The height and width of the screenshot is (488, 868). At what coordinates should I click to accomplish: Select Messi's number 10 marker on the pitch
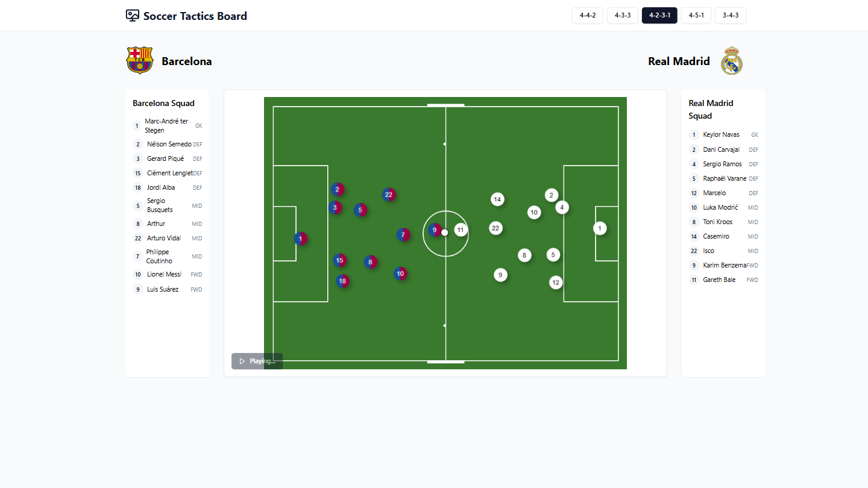400,274
